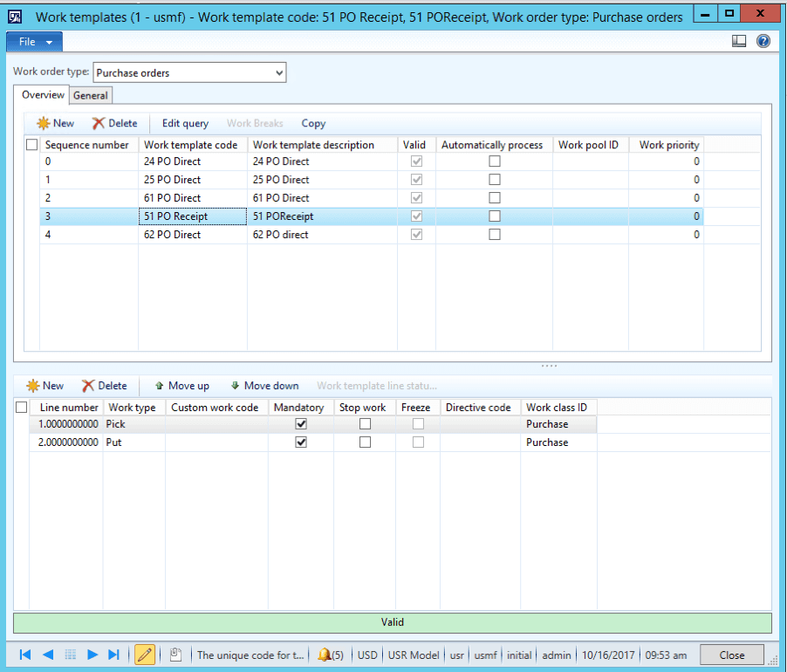
Task: Click the splitter handle dots between grids
Action: (549, 366)
